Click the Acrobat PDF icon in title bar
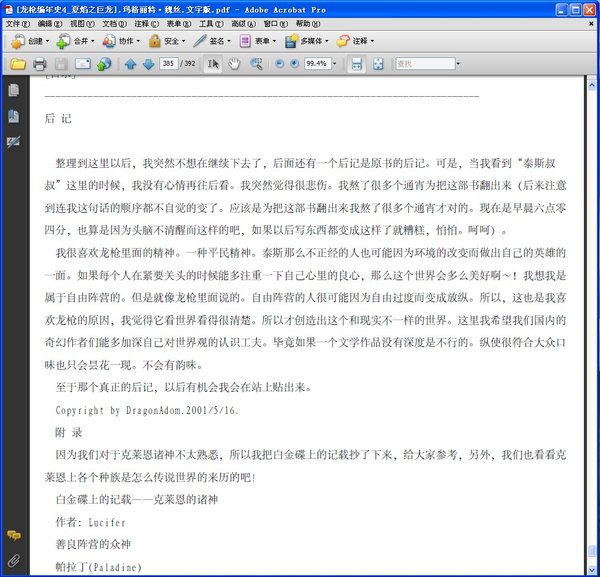 click(8, 10)
